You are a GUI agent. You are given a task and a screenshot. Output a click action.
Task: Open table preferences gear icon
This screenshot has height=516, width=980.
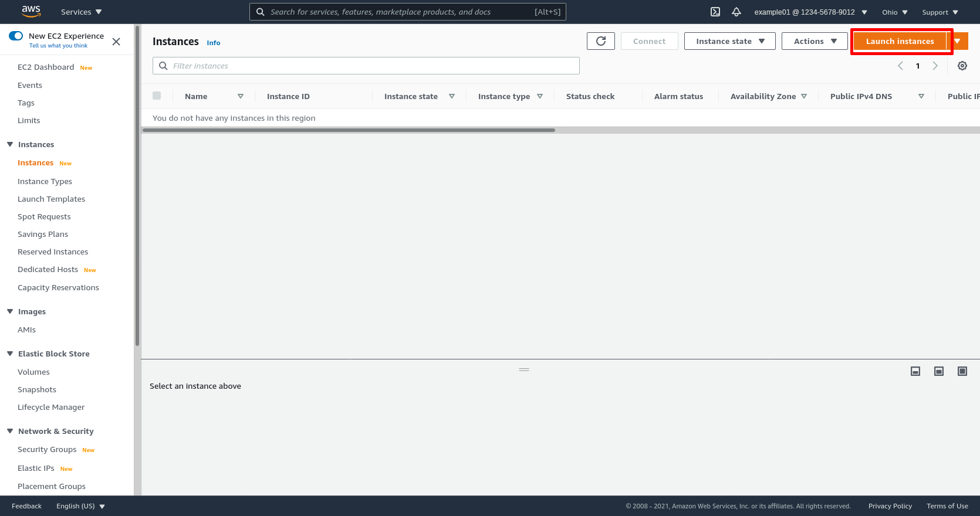(x=962, y=66)
